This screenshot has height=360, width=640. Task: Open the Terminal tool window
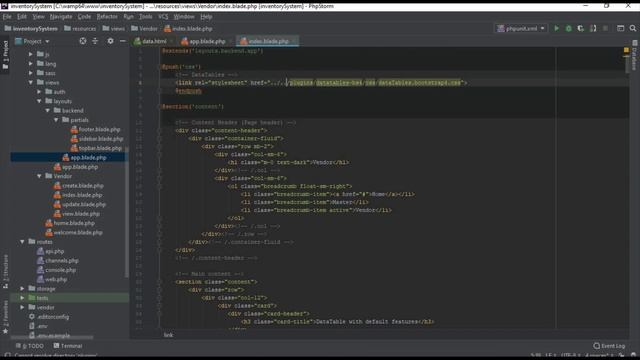point(68,346)
